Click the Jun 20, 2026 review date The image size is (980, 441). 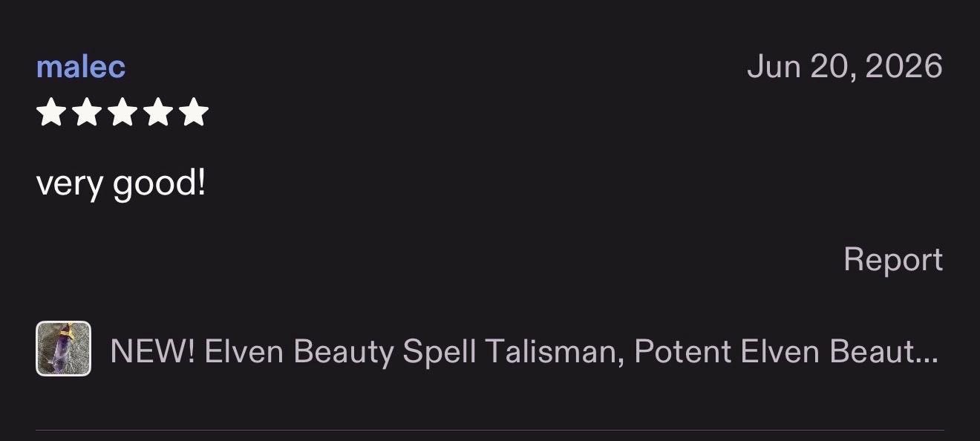point(845,67)
